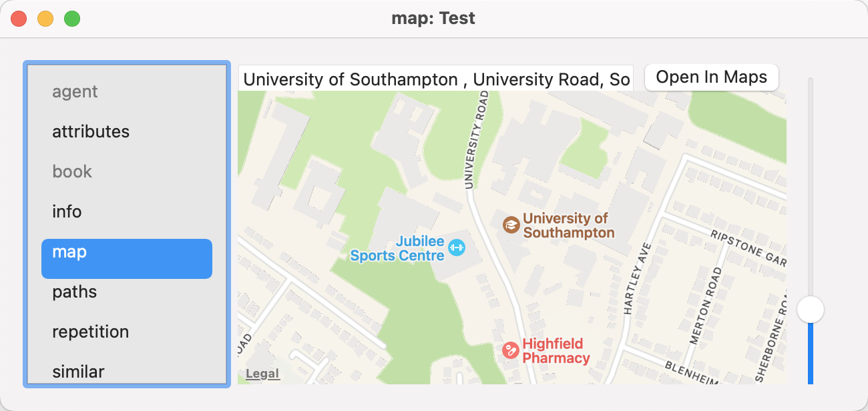Select 'similar' at the list bottom

78,371
